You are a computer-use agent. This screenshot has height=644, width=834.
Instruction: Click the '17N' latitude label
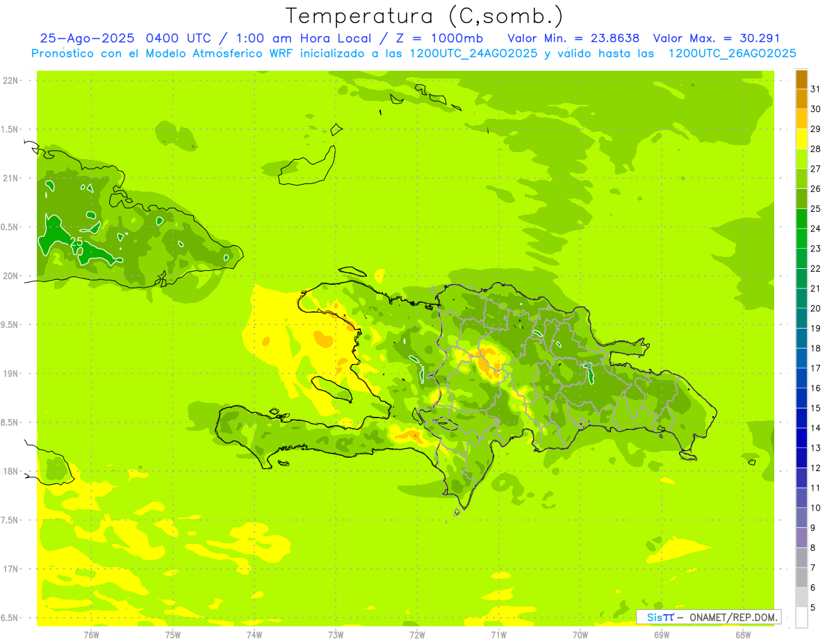coord(10,570)
